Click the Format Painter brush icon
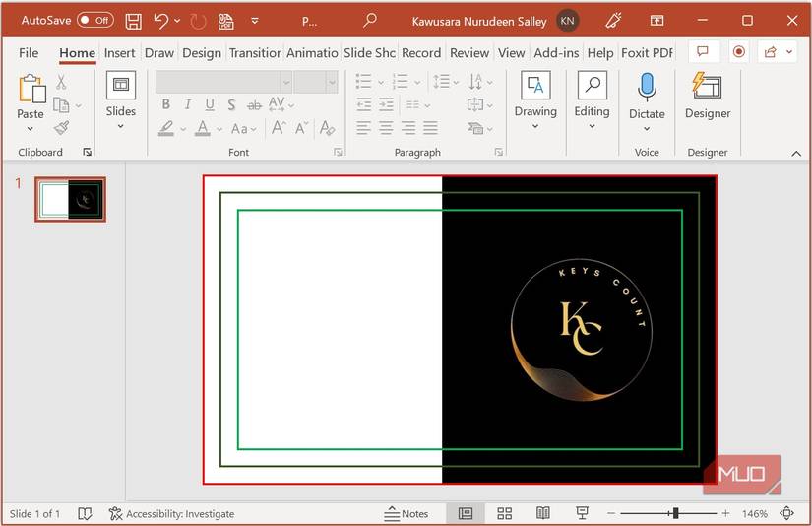 click(62, 127)
